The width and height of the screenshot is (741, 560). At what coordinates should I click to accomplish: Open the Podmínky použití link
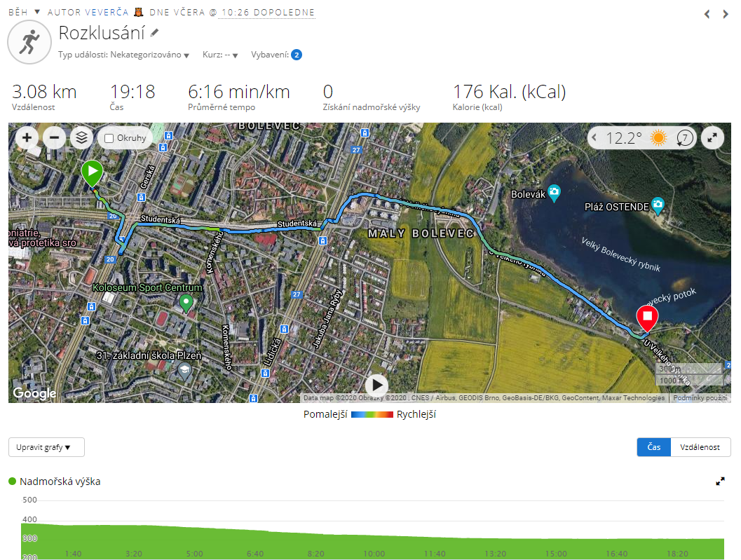coord(698,398)
